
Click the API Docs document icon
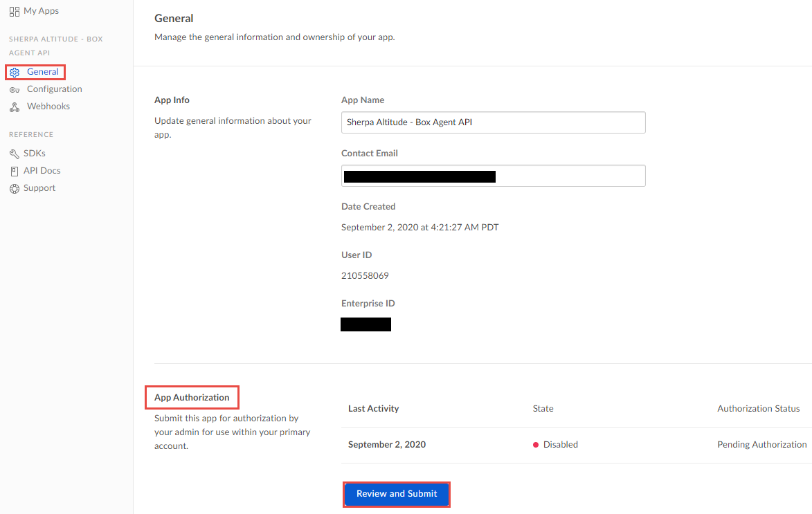15,171
